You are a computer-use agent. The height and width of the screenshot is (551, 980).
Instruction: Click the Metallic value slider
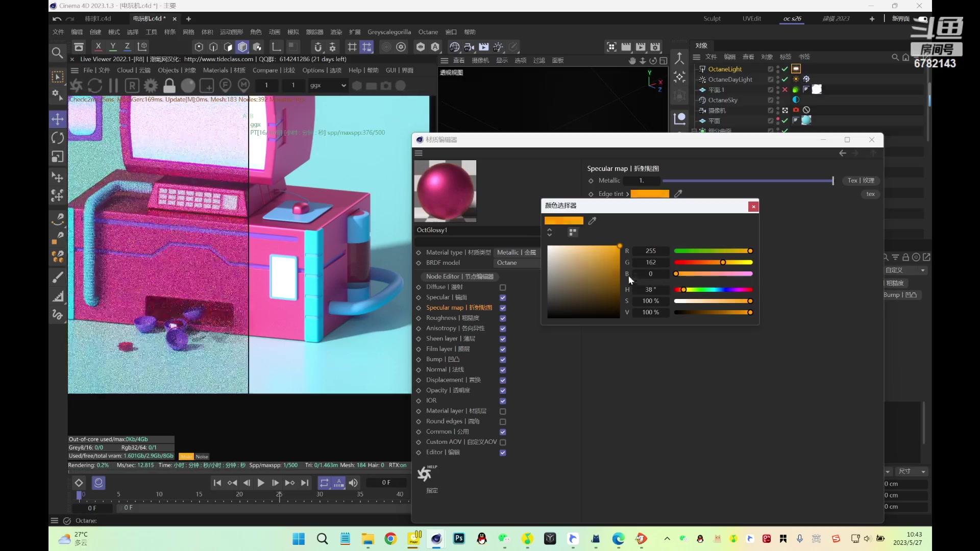[x=748, y=181]
